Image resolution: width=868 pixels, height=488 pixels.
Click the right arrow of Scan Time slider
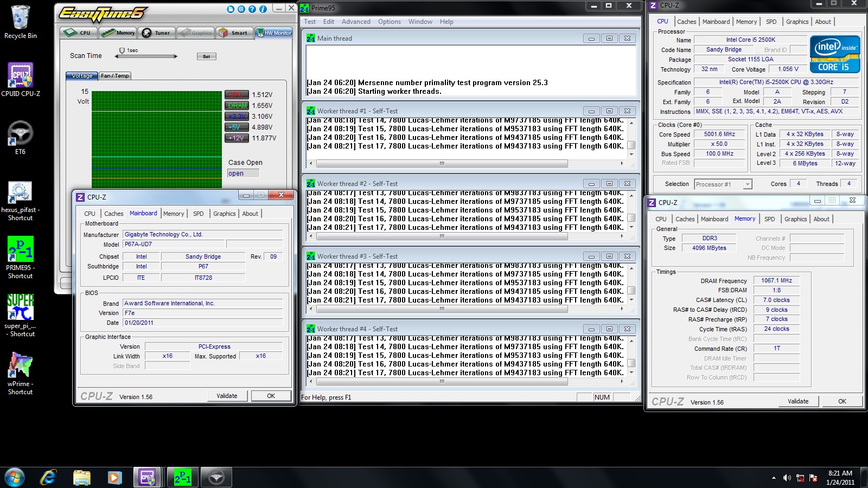[176, 56]
